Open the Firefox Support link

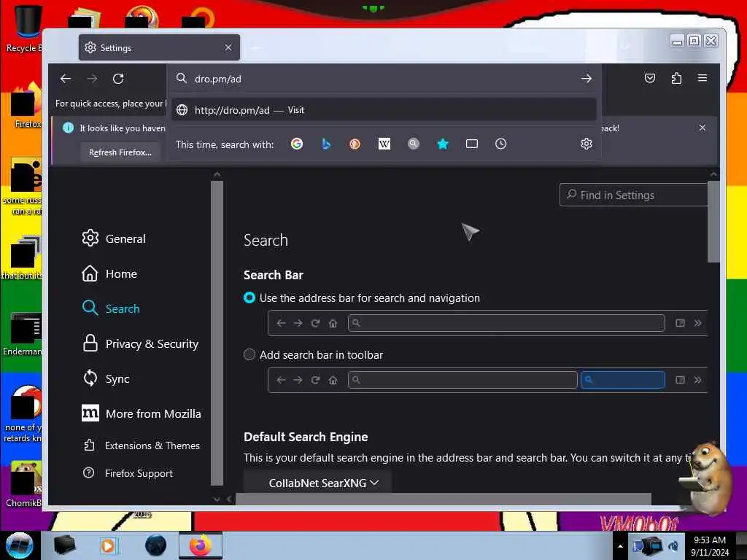[128, 473]
